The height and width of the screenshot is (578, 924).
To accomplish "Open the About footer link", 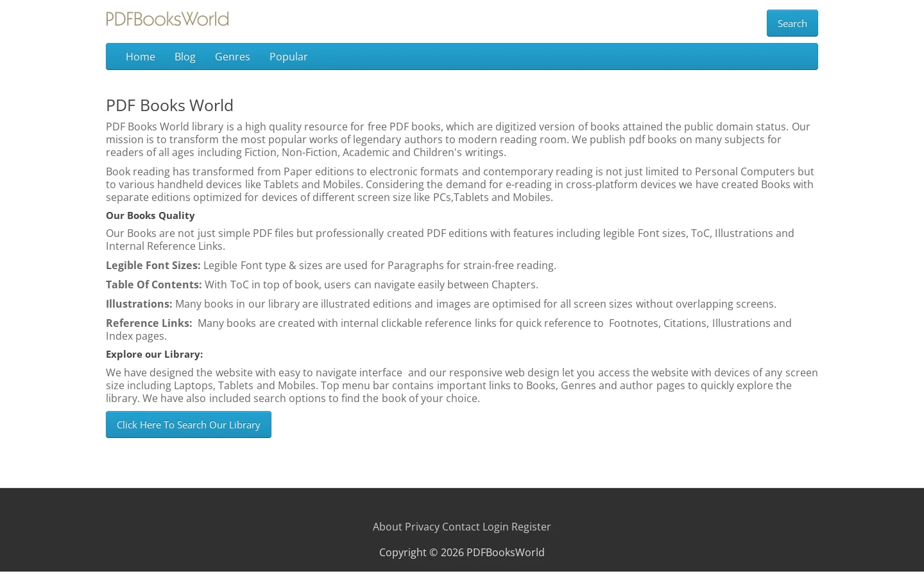I will click(x=388, y=527).
